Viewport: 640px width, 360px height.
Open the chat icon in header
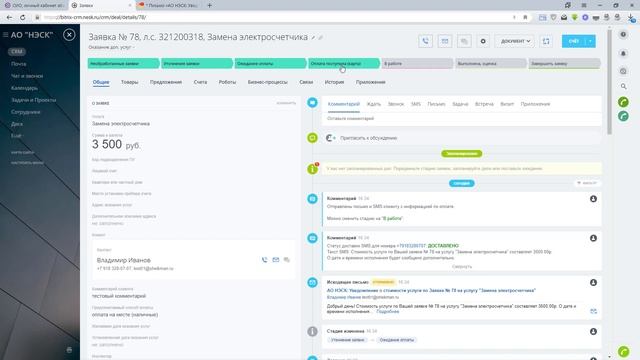click(464, 41)
